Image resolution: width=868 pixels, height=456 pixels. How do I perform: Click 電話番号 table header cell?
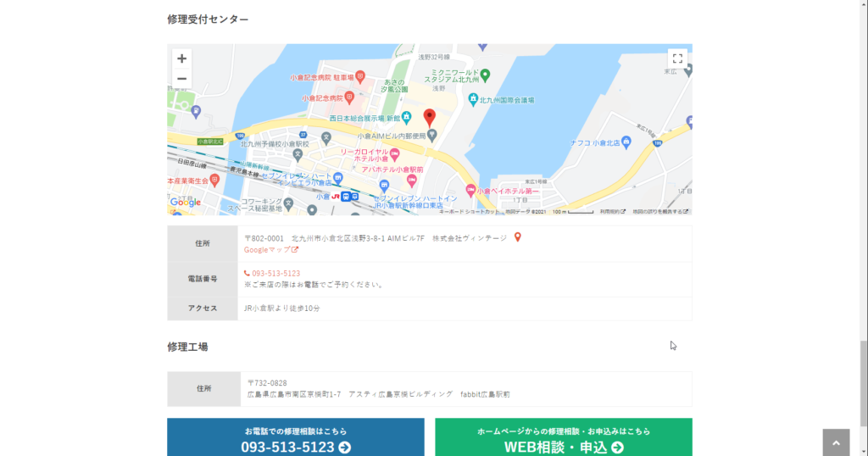click(203, 279)
